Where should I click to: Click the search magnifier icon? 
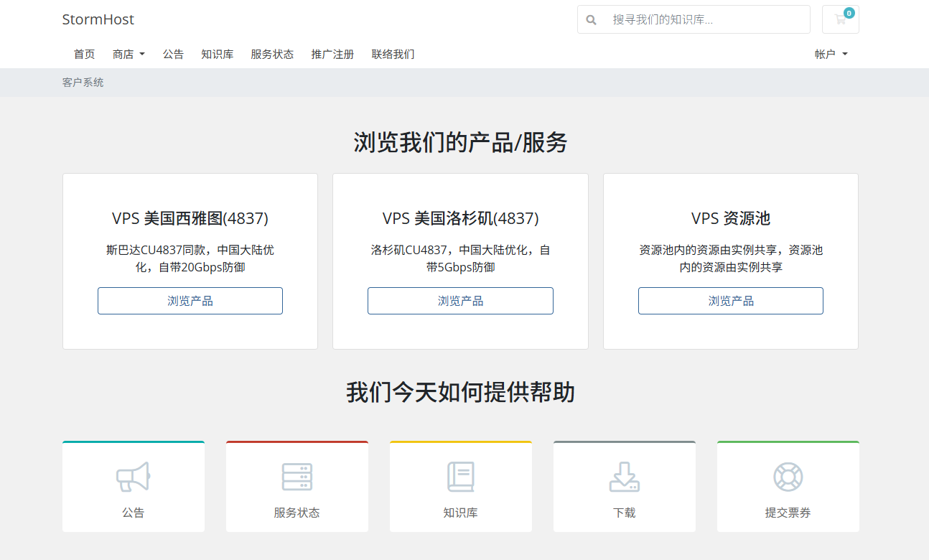(x=592, y=20)
